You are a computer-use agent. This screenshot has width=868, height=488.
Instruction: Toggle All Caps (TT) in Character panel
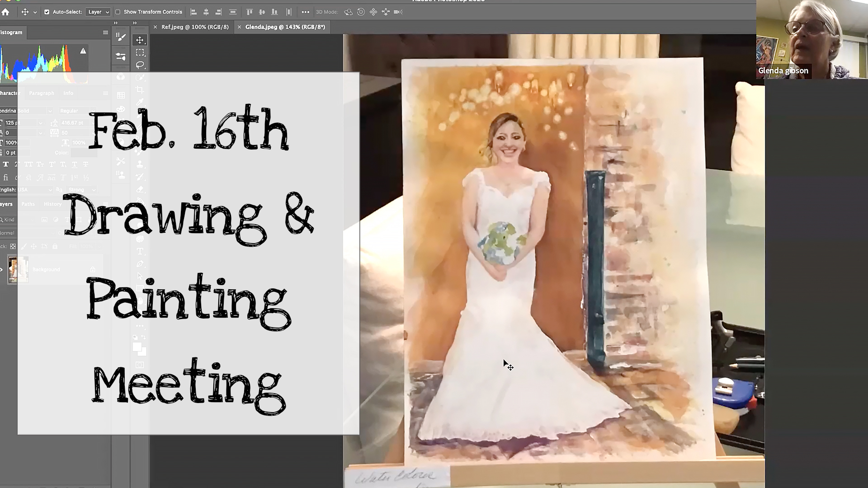[28, 164]
